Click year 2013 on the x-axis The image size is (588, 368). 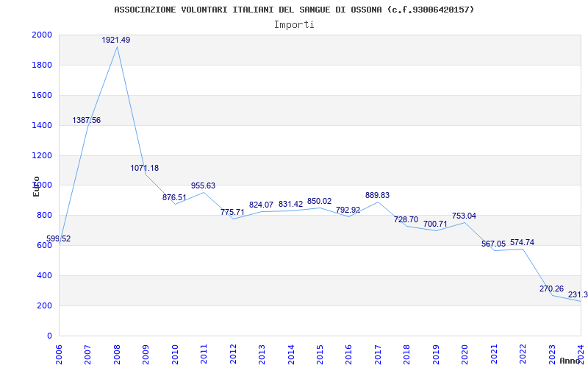click(x=262, y=354)
